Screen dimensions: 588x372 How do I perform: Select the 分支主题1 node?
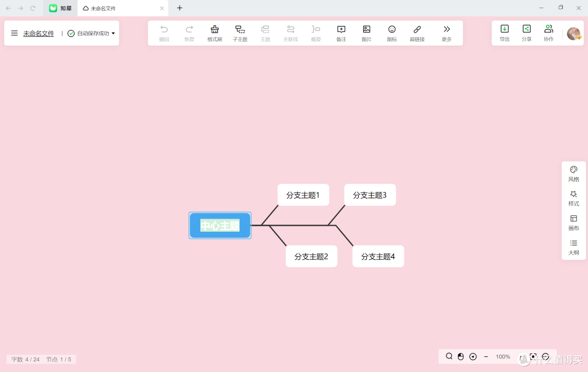click(303, 195)
